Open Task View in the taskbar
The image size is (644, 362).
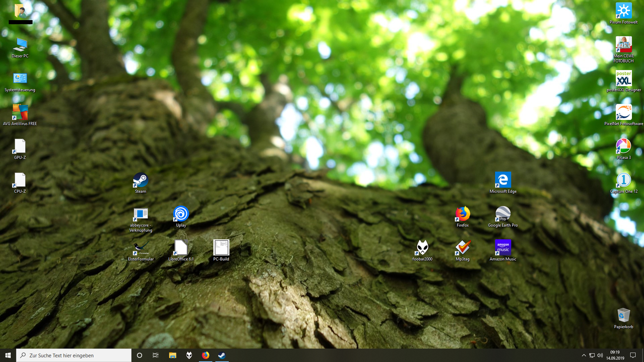[x=156, y=355]
